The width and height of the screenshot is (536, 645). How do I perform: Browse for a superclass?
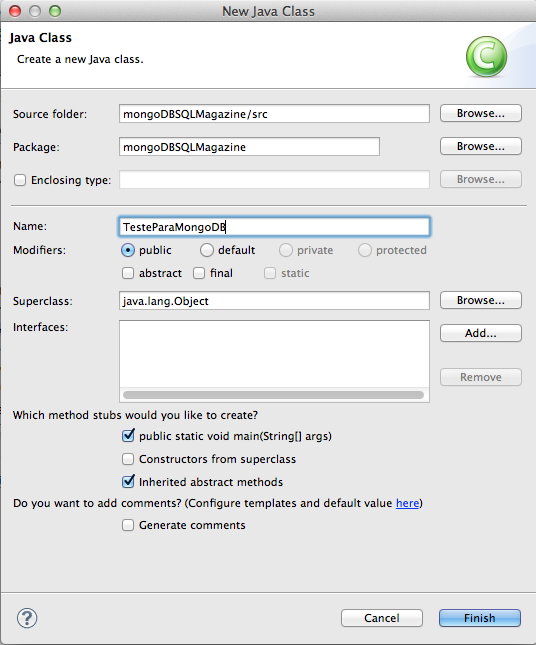[x=480, y=300]
